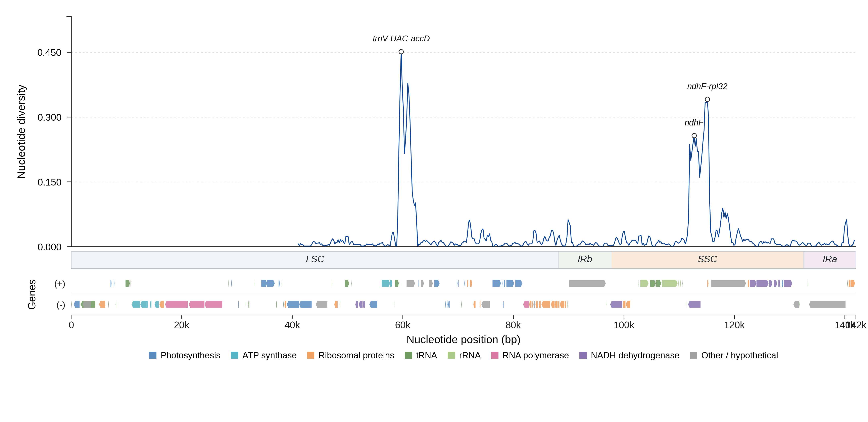Image resolution: width=868 pixels, height=422 pixels.
Task: Click the IRa region bar
Action: (x=830, y=260)
